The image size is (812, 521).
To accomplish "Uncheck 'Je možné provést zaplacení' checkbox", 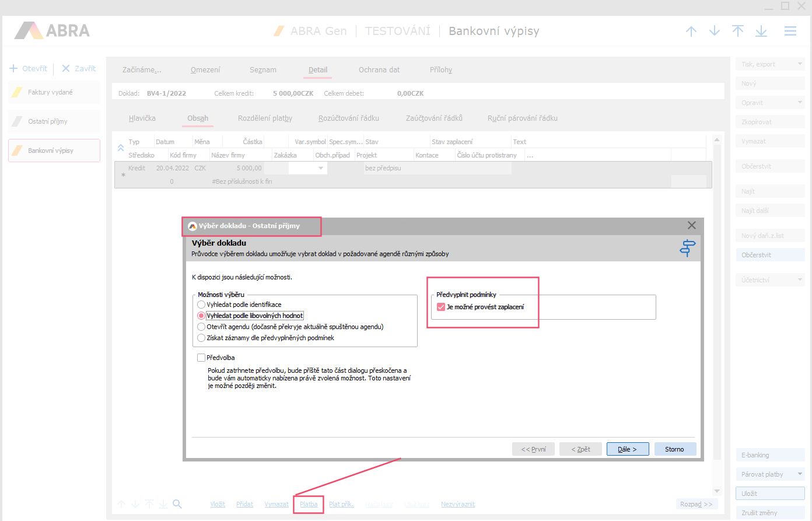I will 441,307.
